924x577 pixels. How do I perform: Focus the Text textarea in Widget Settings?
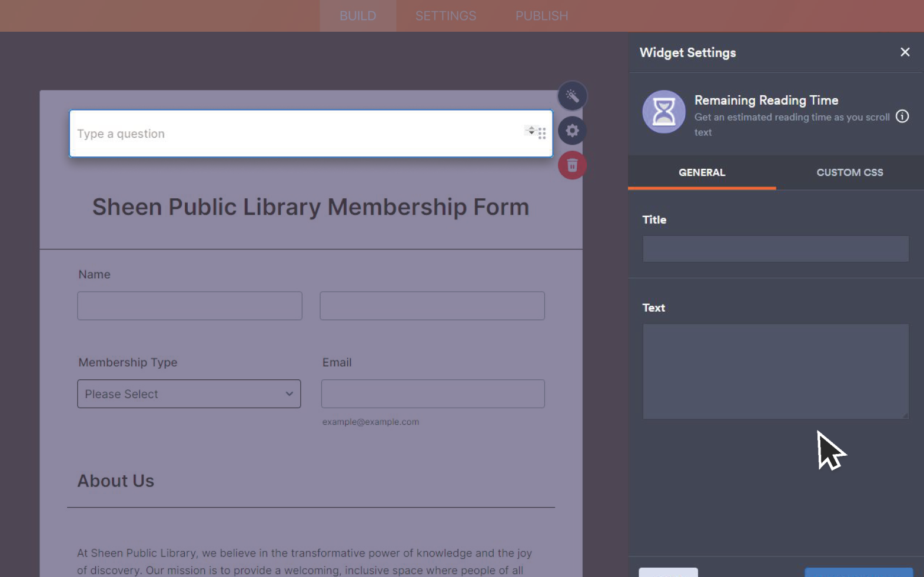(775, 371)
